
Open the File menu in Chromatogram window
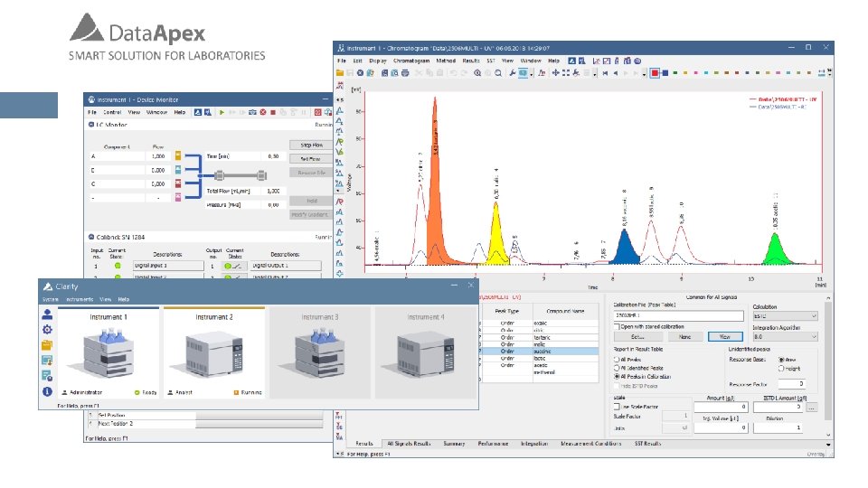[342, 61]
